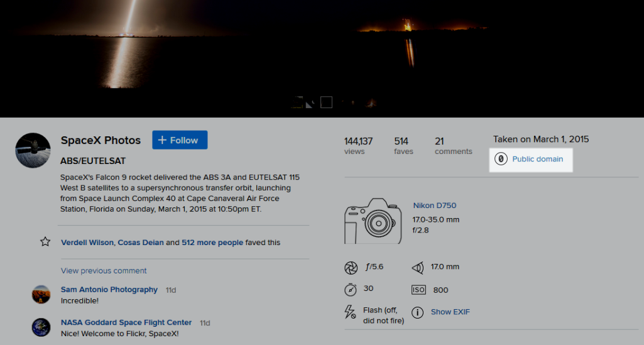Click the info icon beside Show EXIF
Image resolution: width=644 pixels, height=345 pixels.
(417, 312)
